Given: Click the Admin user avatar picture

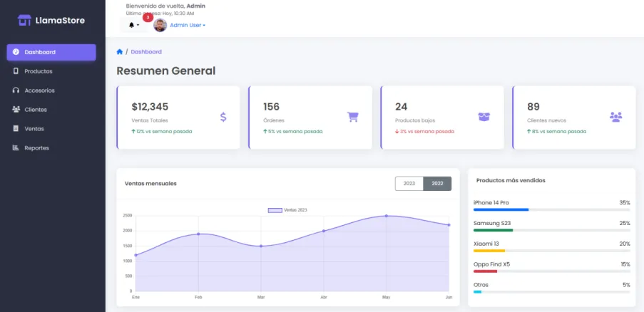Looking at the screenshot, I should (160, 25).
